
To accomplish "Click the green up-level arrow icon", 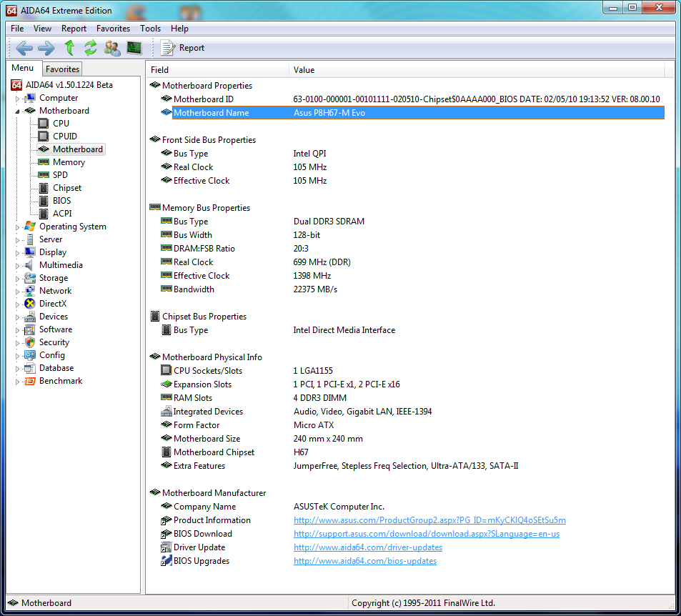I will [69, 48].
